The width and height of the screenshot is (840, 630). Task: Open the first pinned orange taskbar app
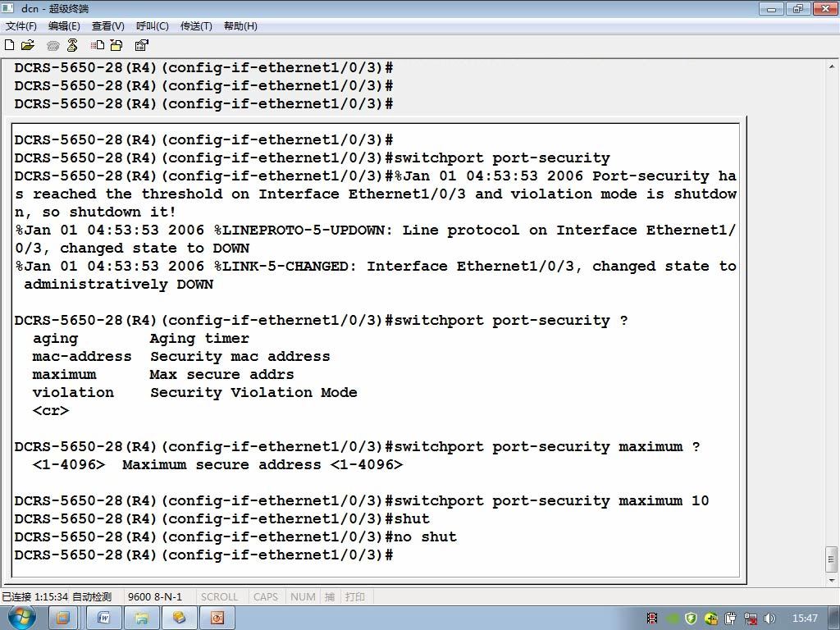(62, 619)
